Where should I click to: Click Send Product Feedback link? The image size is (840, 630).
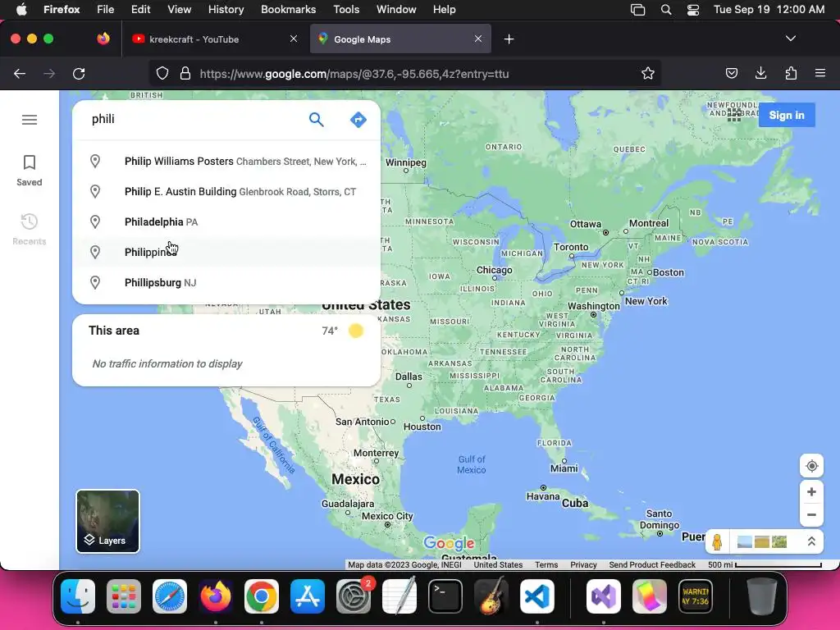pos(652,564)
